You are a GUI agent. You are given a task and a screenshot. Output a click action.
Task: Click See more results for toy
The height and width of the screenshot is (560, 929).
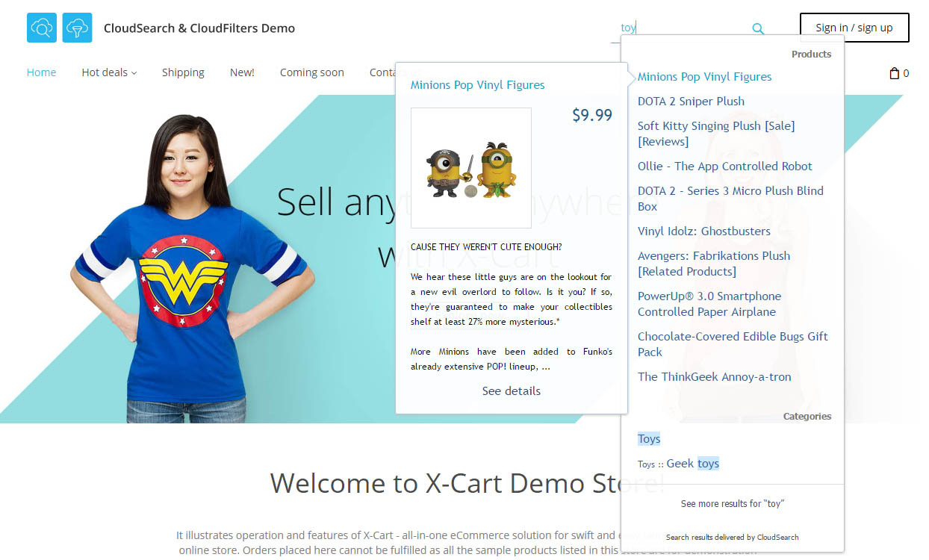click(x=732, y=503)
